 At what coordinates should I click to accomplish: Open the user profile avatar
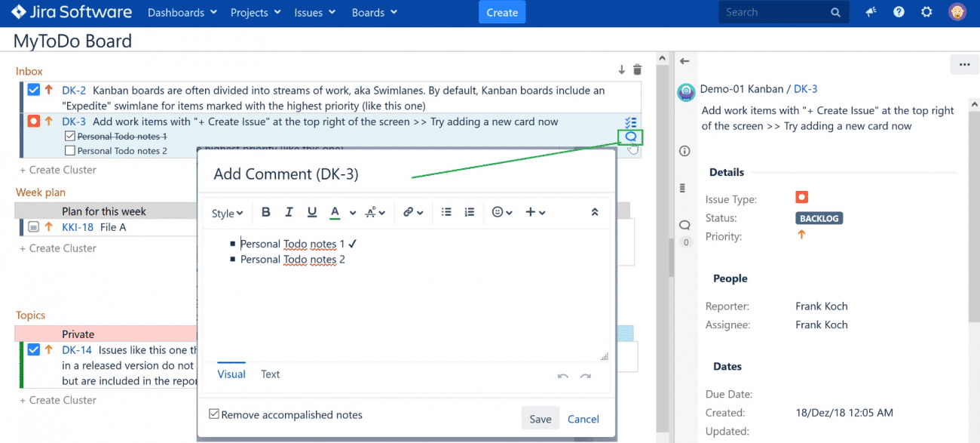tap(957, 12)
